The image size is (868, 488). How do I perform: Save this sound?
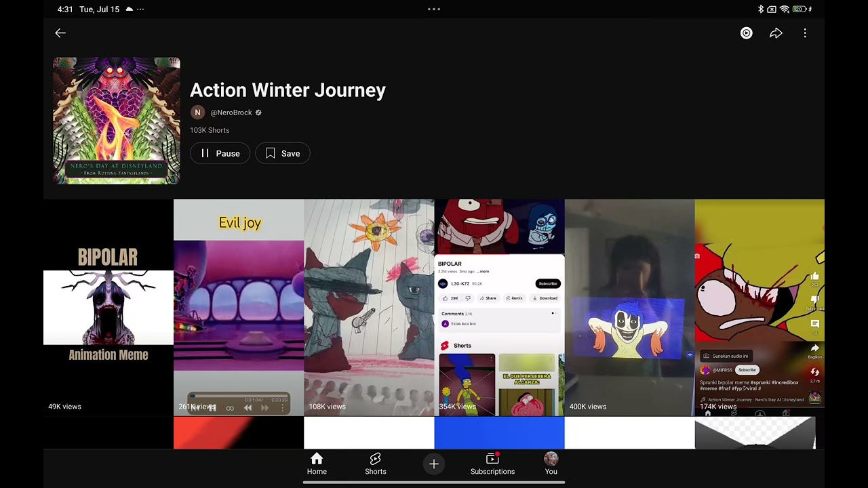[283, 153]
